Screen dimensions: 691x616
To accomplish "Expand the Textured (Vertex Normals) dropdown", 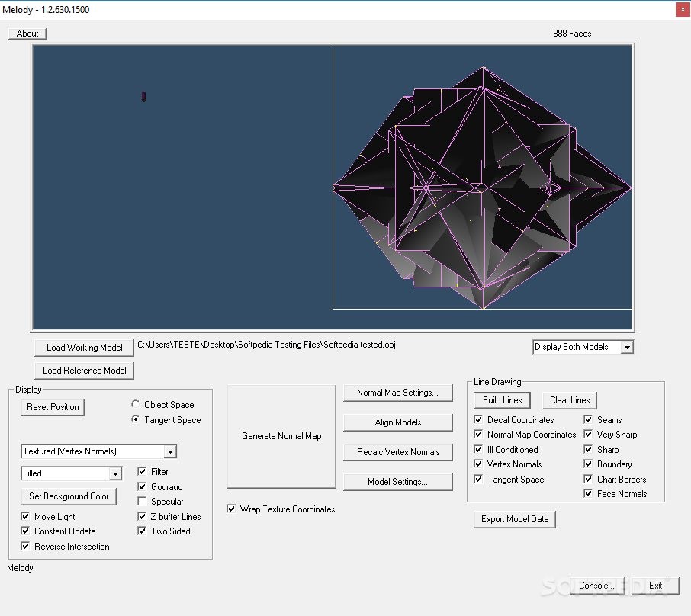I will [x=170, y=451].
